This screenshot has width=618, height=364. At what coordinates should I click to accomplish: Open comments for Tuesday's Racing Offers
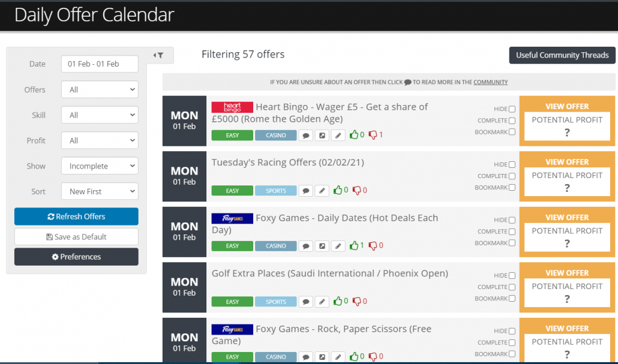[x=306, y=191]
